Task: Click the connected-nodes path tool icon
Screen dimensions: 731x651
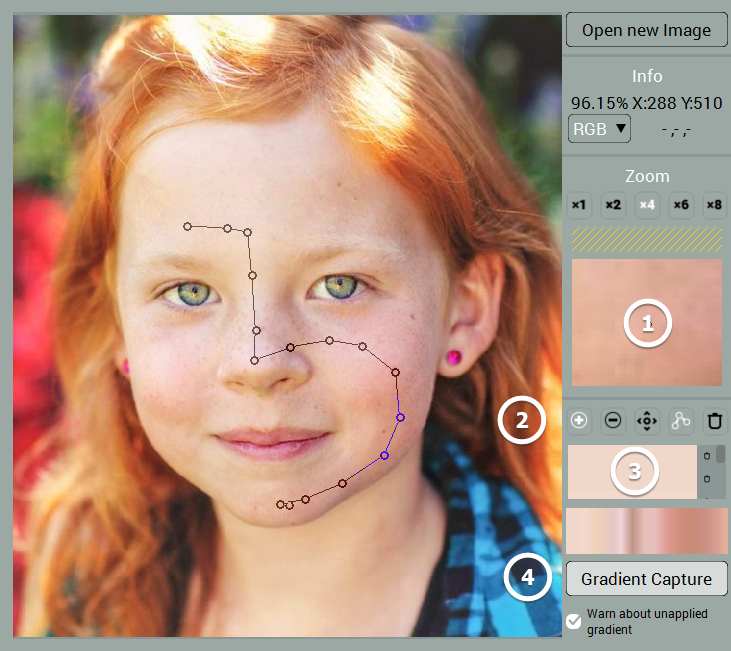Action: (x=681, y=421)
